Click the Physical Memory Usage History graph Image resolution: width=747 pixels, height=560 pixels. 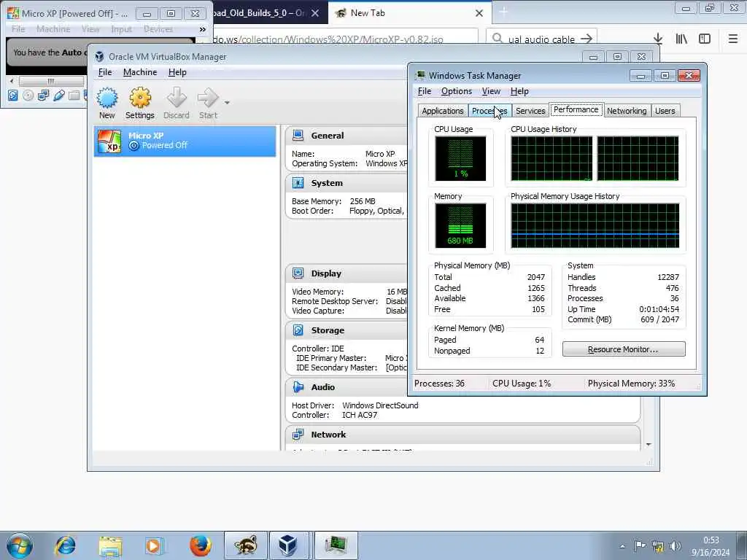pos(595,226)
